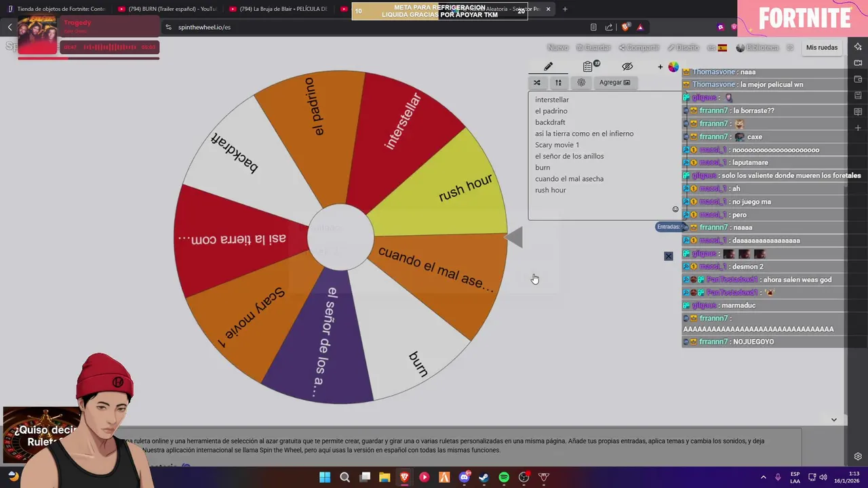Switch to La Bruja de Blair tab
Viewport: 868px width, 488px height.
[x=279, y=9]
